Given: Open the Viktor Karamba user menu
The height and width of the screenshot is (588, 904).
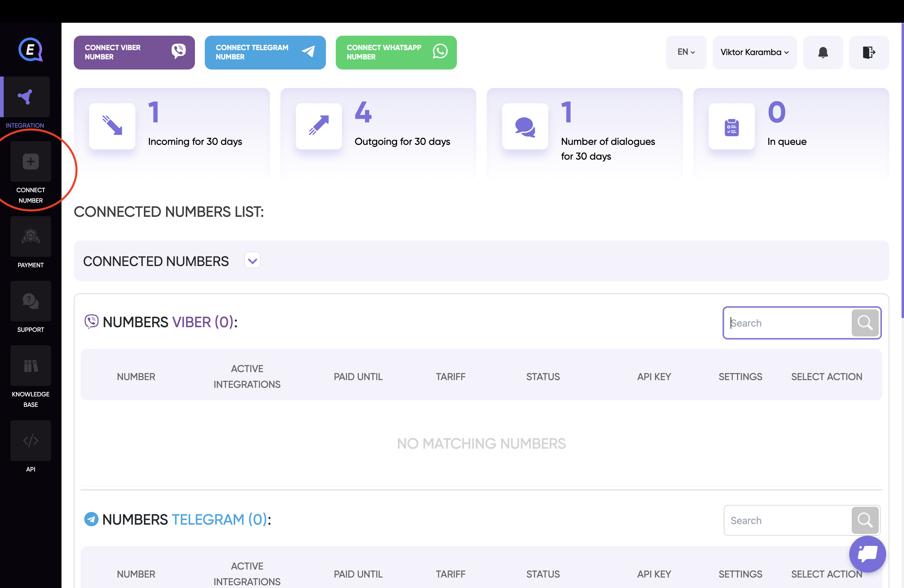Looking at the screenshot, I should pyautogui.click(x=754, y=52).
